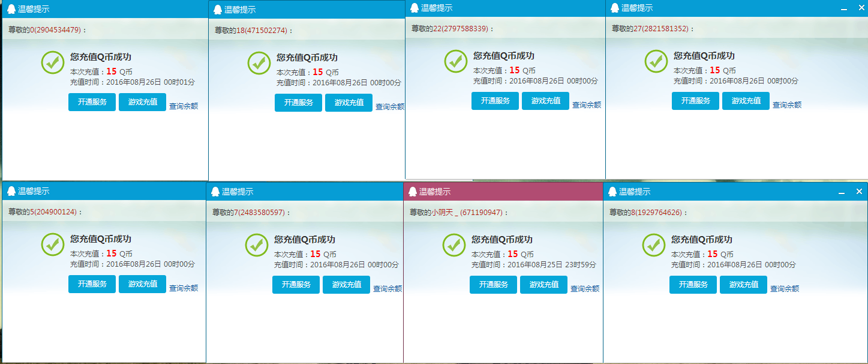Screen dimensions: 868x364
Task: Select account text 18(471502274)
Action: [262, 30]
